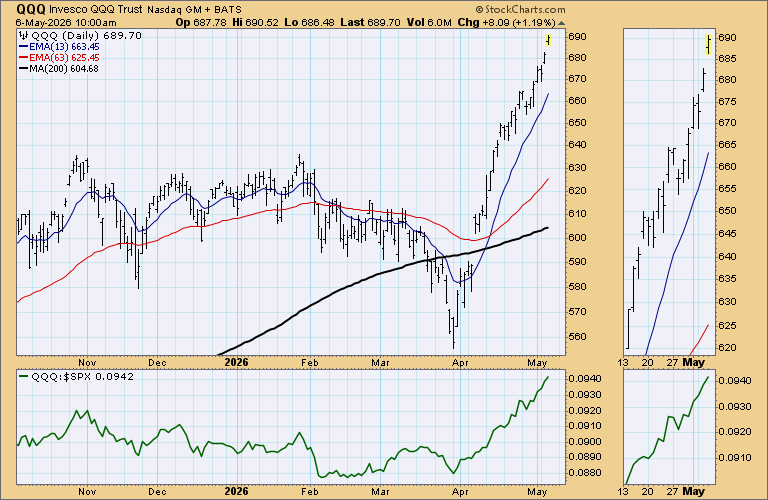The image size is (768, 500).
Task: Click the up-triangle icon beside the Chg value
Action: 561,23
